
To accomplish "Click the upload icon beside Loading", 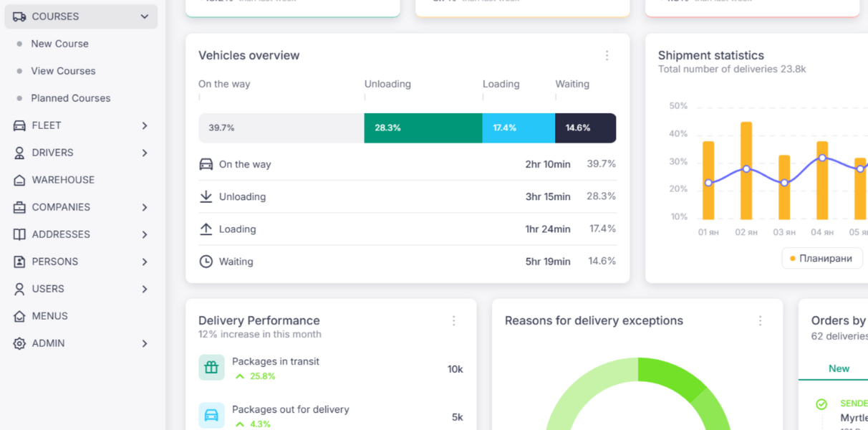I will (x=206, y=229).
